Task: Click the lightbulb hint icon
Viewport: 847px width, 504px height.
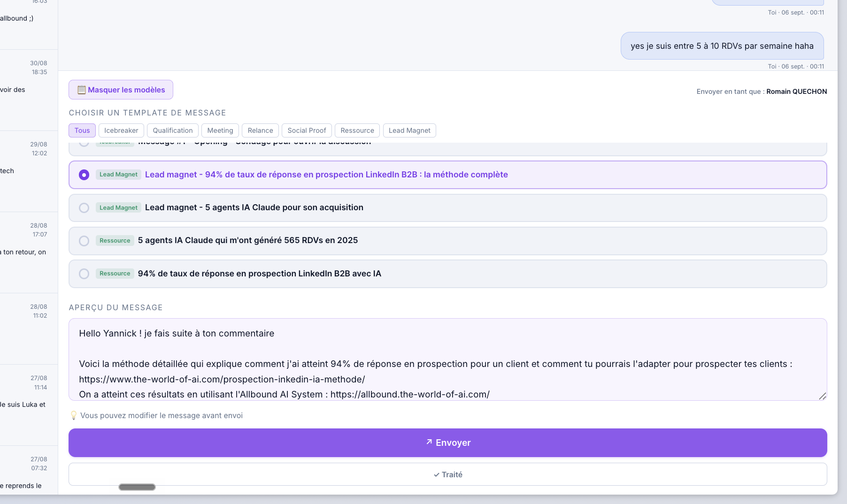Action: [x=73, y=415]
